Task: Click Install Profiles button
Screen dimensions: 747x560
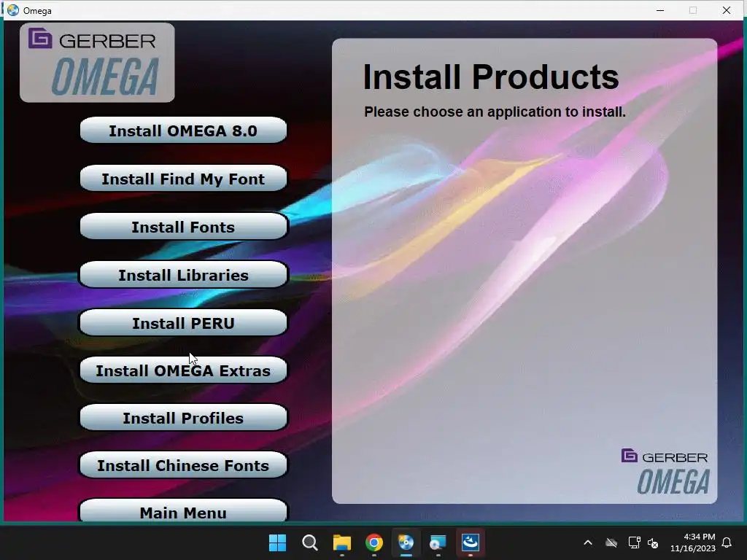Action: point(183,418)
